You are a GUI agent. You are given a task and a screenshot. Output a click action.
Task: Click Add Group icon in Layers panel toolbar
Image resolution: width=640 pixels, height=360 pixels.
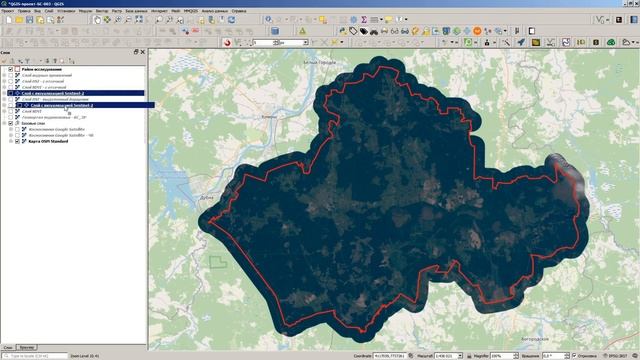(12, 61)
